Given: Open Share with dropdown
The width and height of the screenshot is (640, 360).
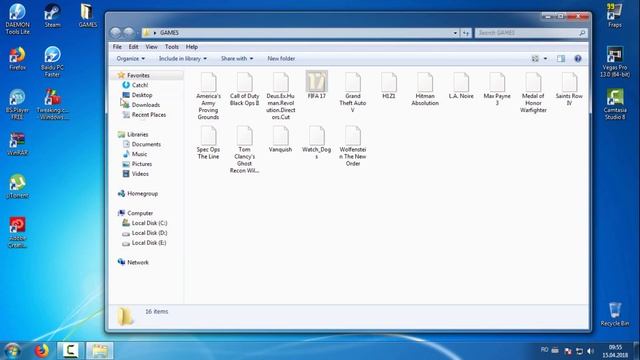Looking at the screenshot, I should 237,59.
